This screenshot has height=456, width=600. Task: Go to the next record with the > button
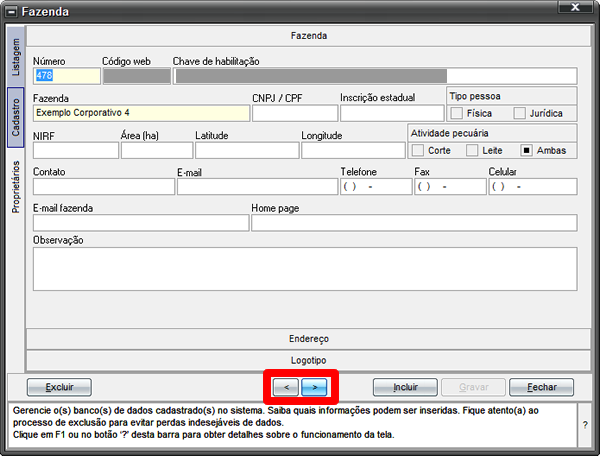pos(314,387)
